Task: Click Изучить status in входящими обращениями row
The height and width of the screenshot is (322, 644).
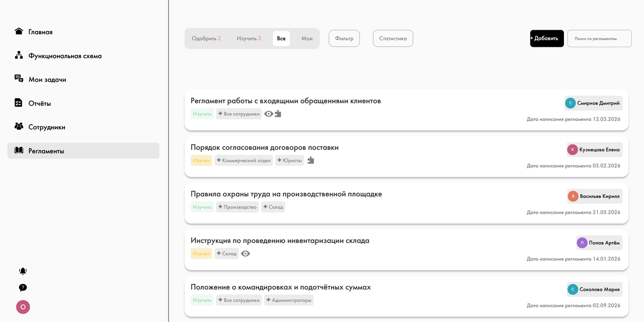Action: 202,114
